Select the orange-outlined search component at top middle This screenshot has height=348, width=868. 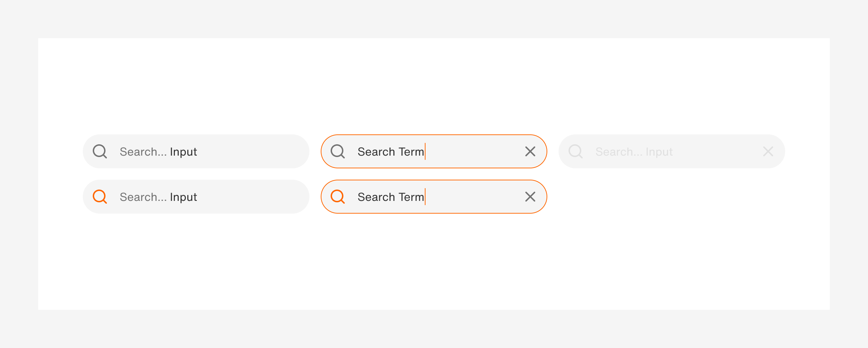click(433, 151)
